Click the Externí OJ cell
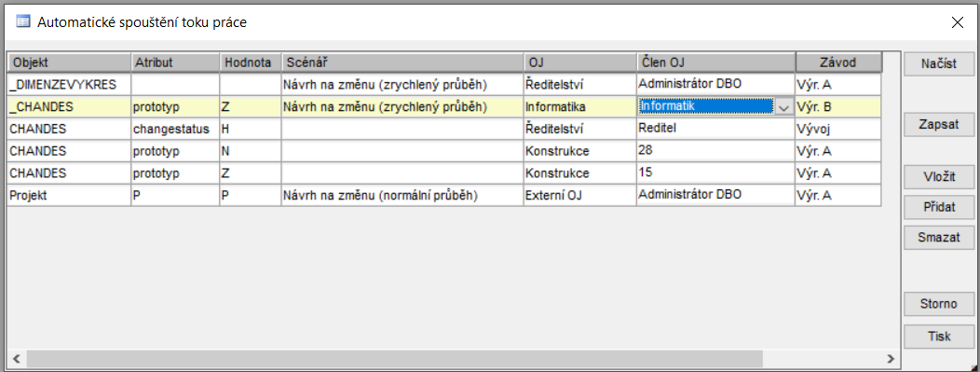Viewport: 980px width, 372px height. (x=580, y=195)
